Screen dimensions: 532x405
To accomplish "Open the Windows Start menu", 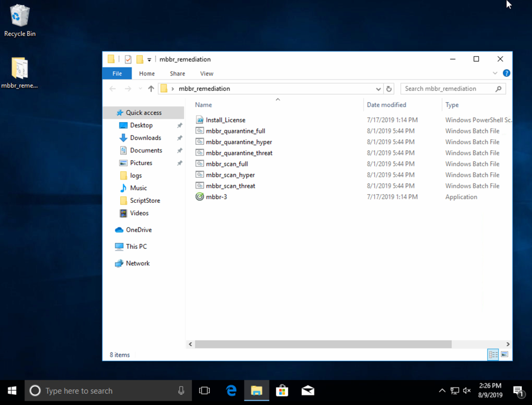I will [x=12, y=391].
